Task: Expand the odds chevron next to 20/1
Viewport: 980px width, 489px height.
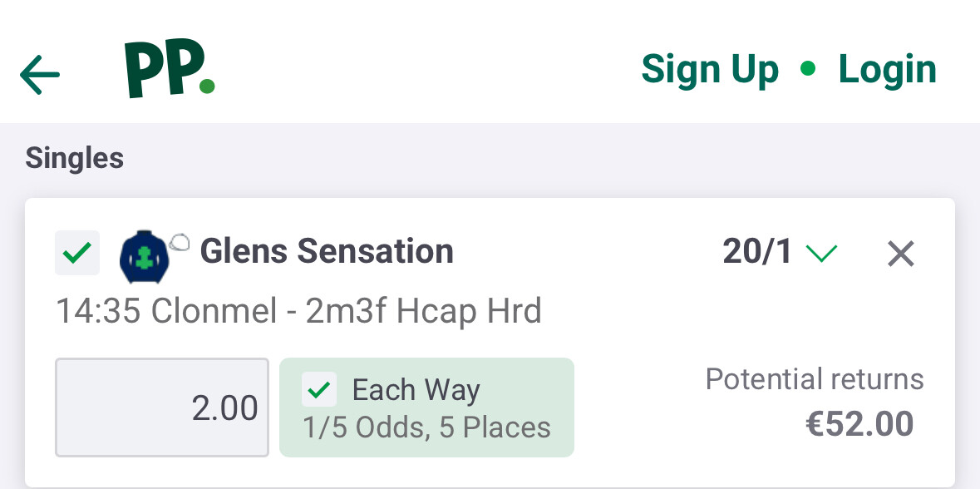Action: pyautogui.click(x=821, y=254)
